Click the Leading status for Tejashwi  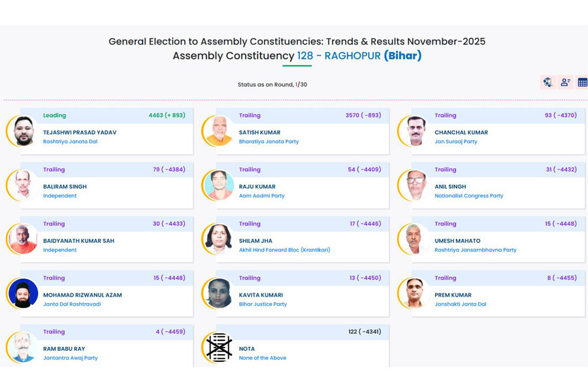click(54, 116)
